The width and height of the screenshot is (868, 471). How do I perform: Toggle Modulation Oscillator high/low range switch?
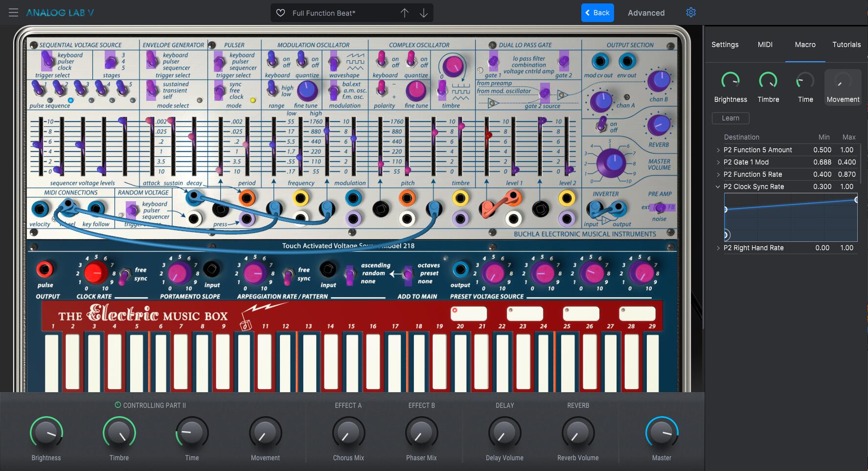272,88
